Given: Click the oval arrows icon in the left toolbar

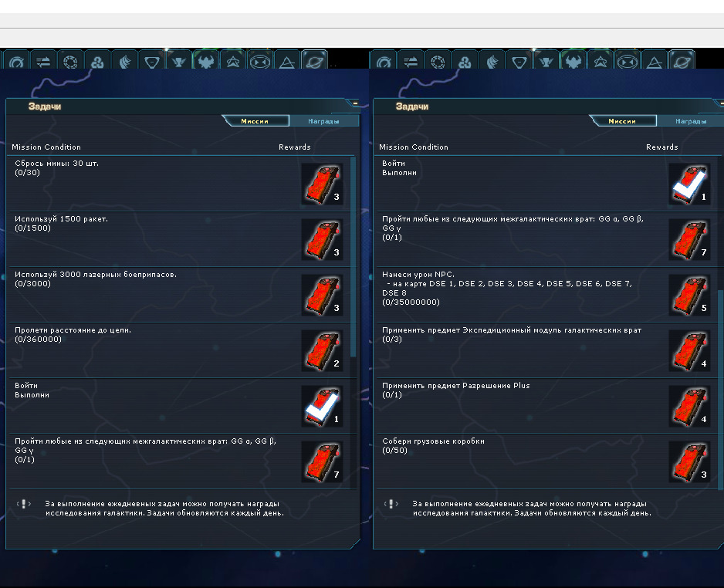Looking at the screenshot, I should [260, 60].
